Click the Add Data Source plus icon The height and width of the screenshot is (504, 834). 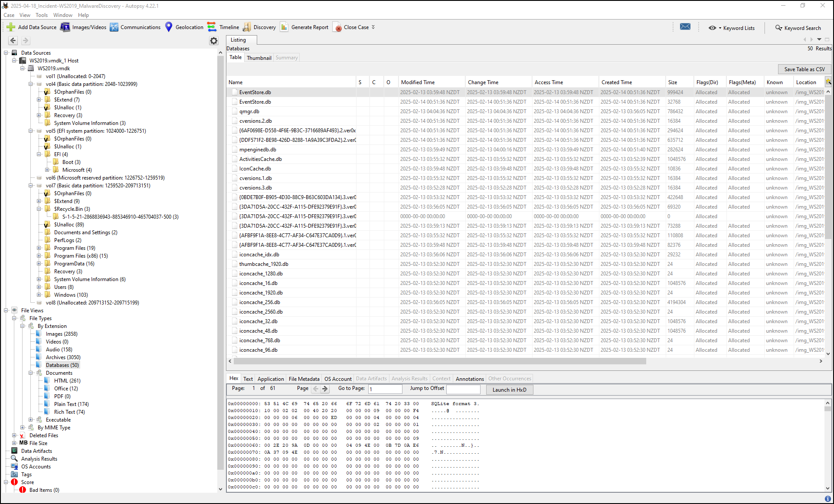coord(11,27)
